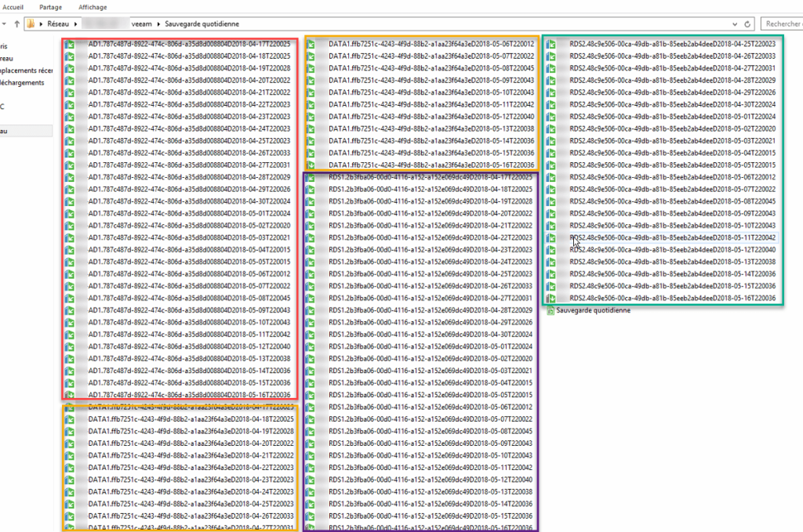Click file name RDS2 ending 2018-04-29T220026
Viewport: 803px width, 532px height.
click(x=672, y=92)
